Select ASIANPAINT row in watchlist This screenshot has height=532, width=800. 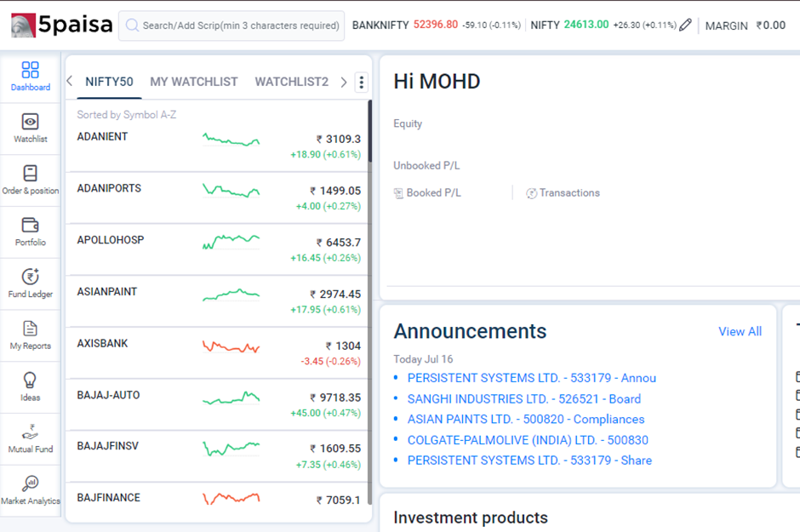coord(217,301)
